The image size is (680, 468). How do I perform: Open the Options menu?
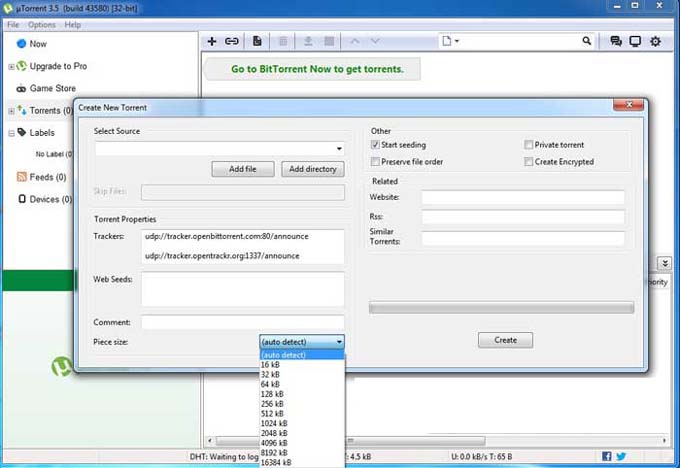[x=42, y=25]
